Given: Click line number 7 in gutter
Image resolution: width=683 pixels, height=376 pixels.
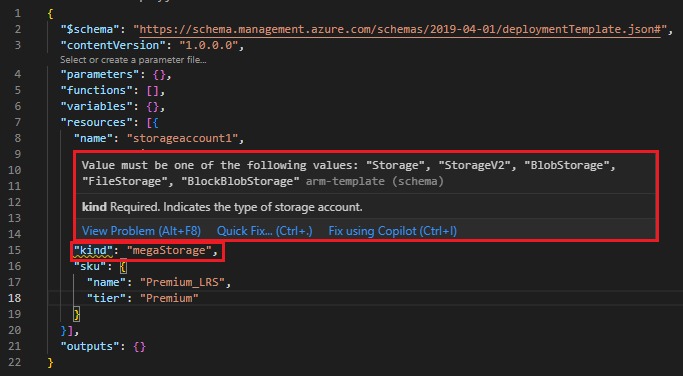Looking at the screenshot, I should pos(17,123).
